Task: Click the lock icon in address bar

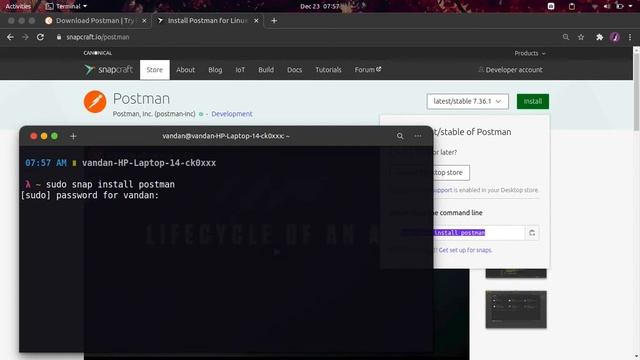Action: (59, 37)
